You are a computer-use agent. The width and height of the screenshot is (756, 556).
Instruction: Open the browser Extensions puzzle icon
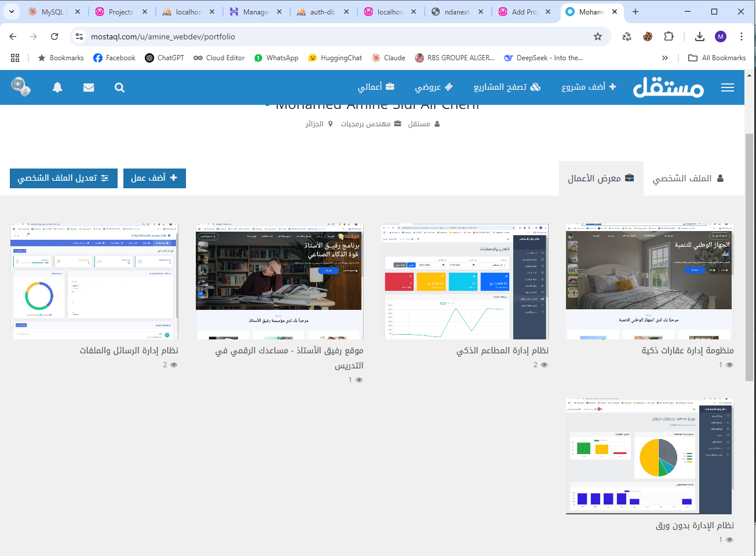669,36
